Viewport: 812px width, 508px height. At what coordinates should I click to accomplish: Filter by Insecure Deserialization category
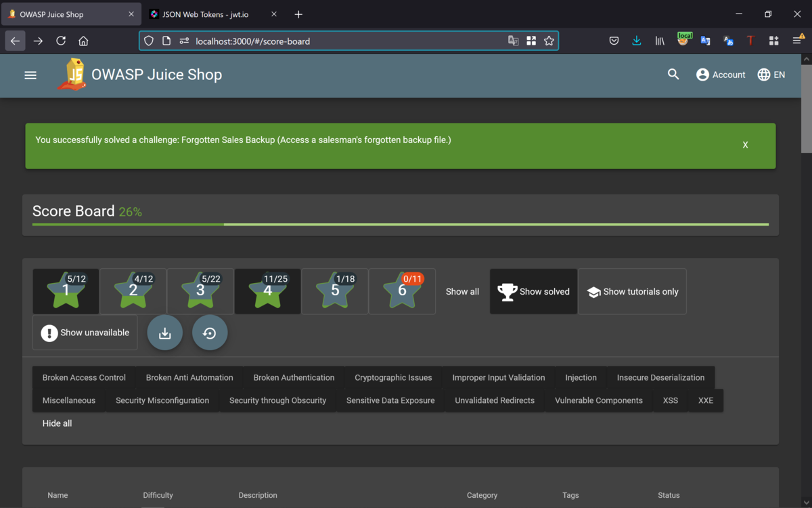pyautogui.click(x=661, y=378)
